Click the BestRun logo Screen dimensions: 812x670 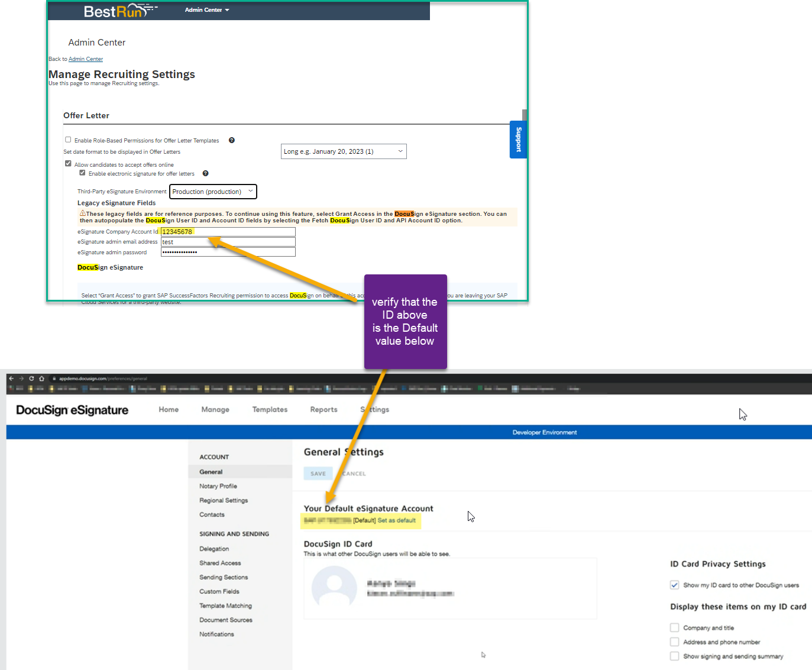[x=120, y=11]
